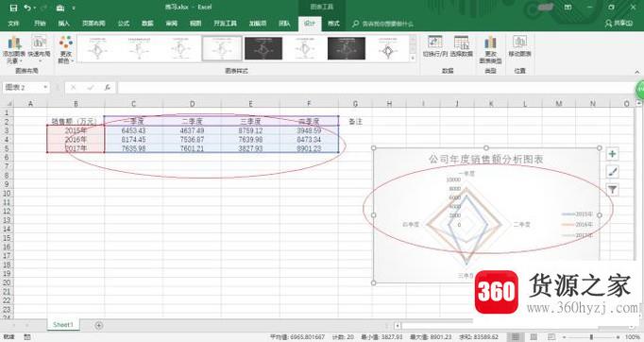This screenshot has width=644, height=342.
Task: Click the formula bar enter checkmark
Action: (91, 87)
